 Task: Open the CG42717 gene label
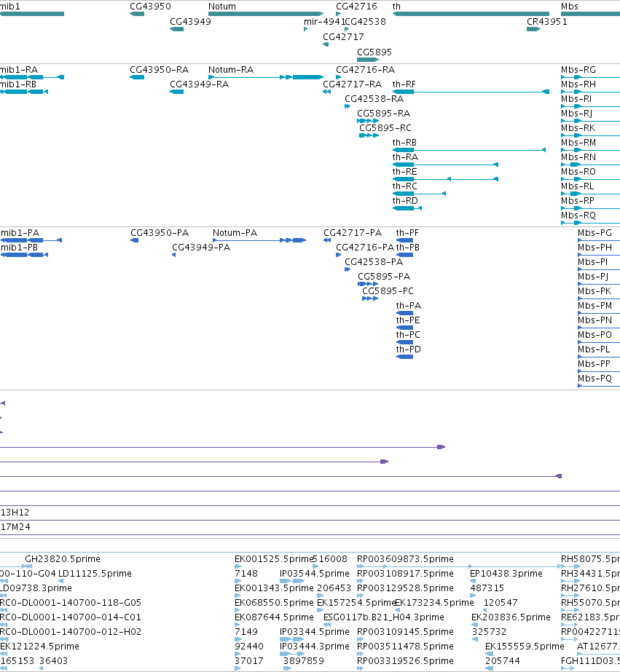[343, 37]
